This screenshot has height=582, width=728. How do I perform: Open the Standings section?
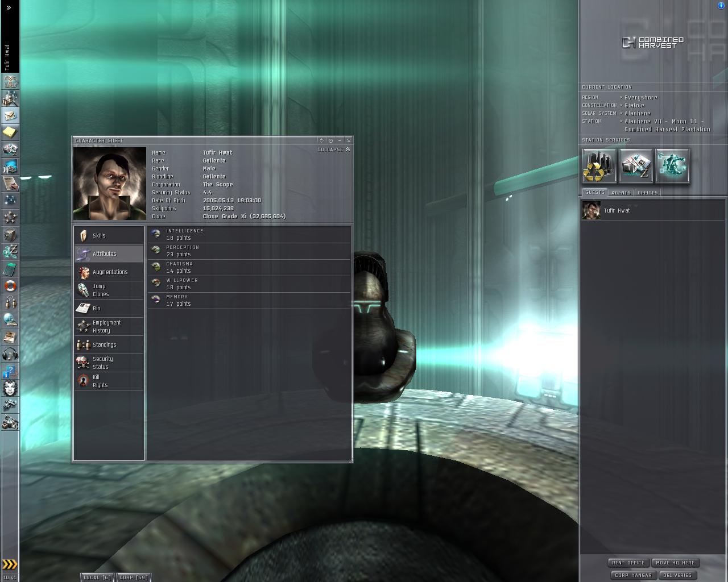[x=109, y=344]
